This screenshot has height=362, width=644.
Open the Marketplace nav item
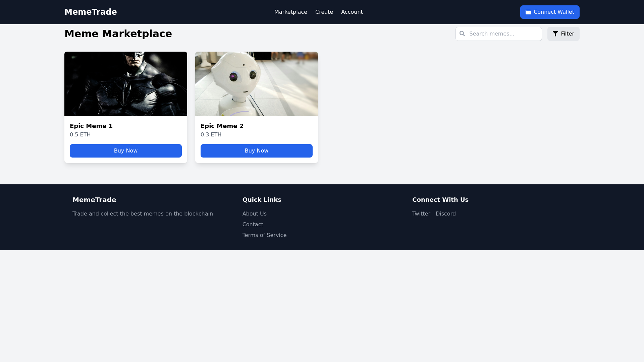point(291,12)
